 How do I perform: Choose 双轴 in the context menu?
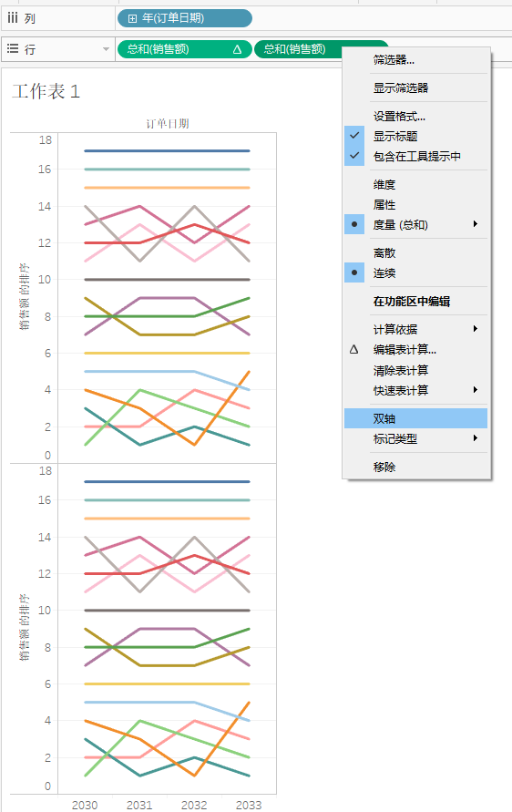pos(416,418)
